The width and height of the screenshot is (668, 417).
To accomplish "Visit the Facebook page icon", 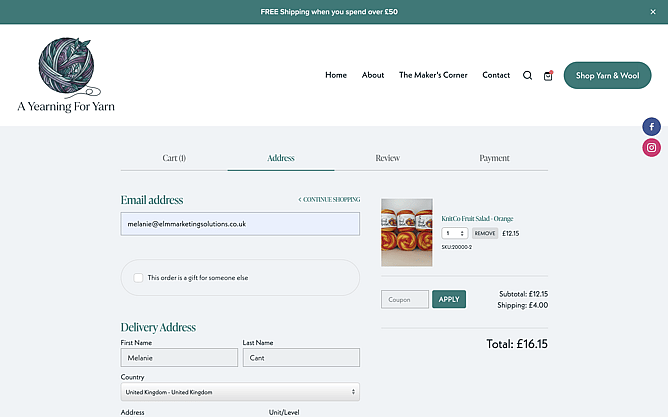I will point(651,127).
